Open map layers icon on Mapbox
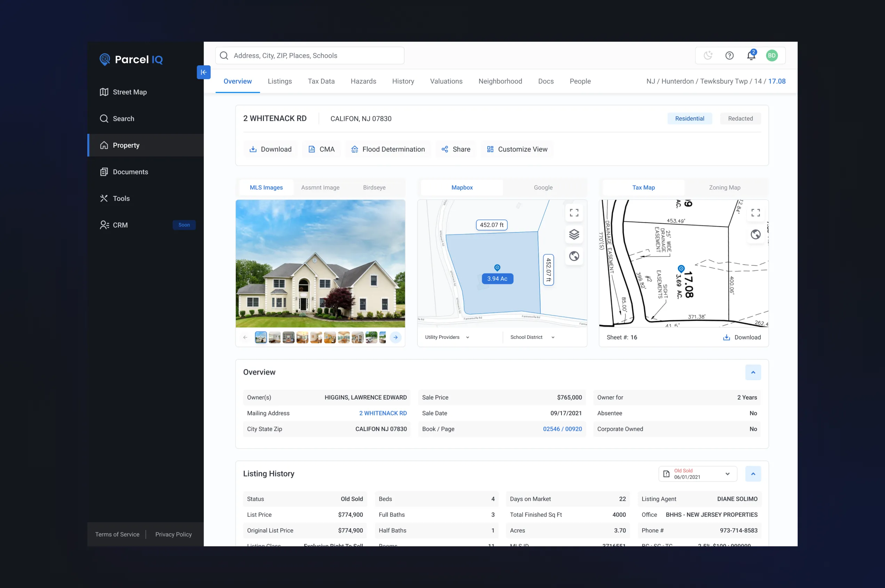 pyautogui.click(x=574, y=234)
